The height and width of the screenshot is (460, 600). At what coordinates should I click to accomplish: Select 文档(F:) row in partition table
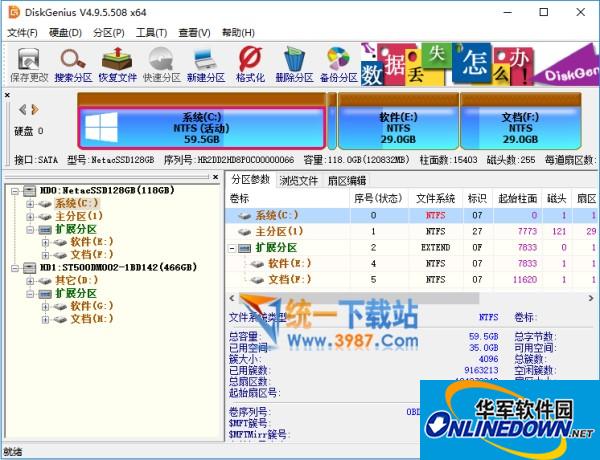tap(412, 280)
